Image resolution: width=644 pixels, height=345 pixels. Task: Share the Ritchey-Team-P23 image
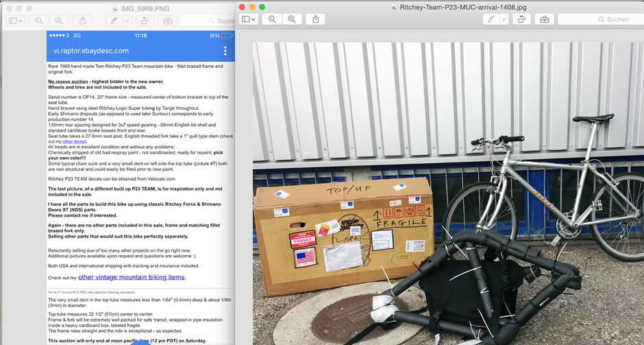point(315,19)
